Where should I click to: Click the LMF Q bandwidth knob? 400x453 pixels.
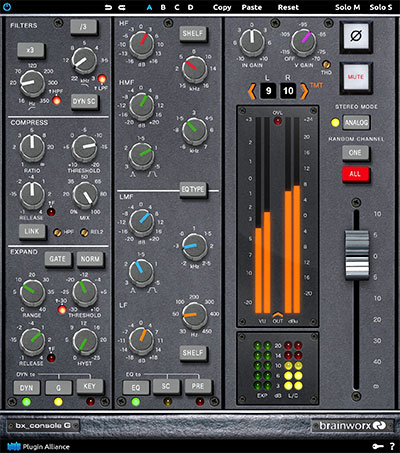tap(142, 272)
